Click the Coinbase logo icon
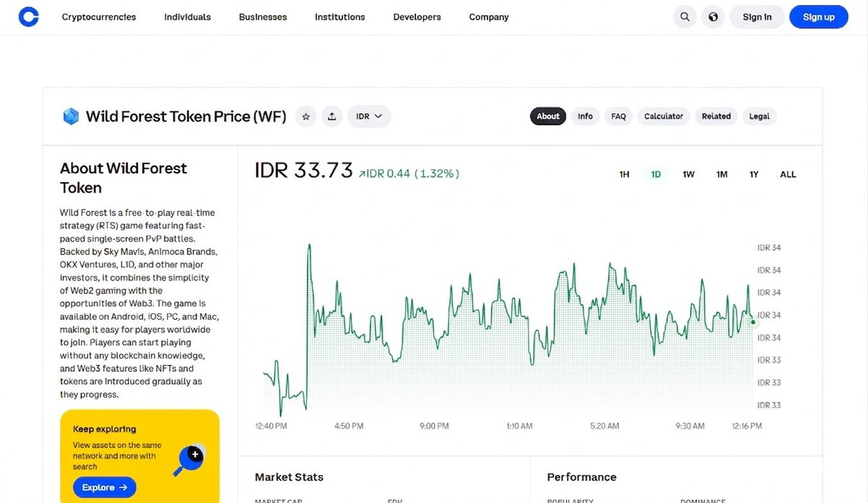The height and width of the screenshot is (503, 868). (x=28, y=17)
